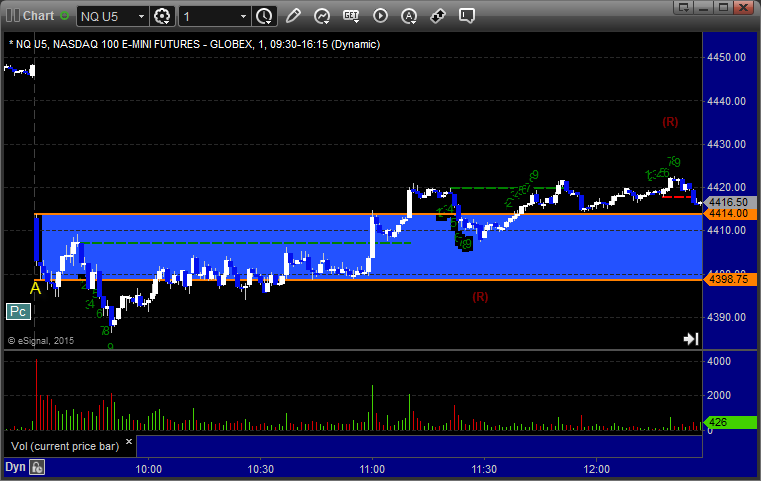Click the 4414.00 orange price label
The image size is (761, 481).
[x=729, y=214]
